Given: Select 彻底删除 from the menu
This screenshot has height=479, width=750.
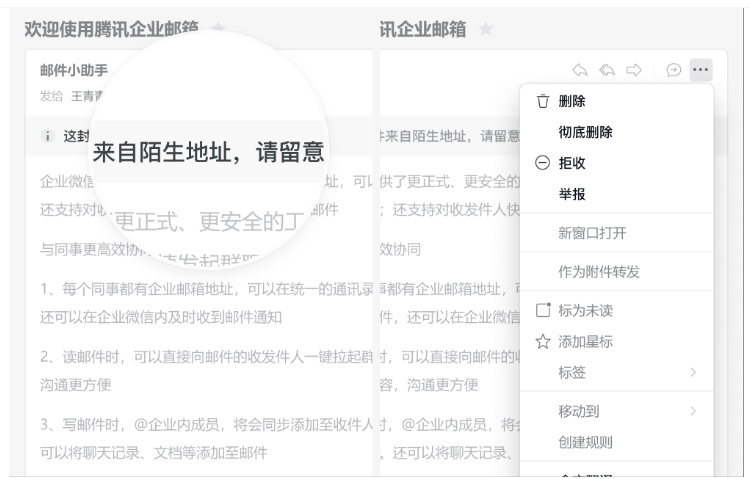Looking at the screenshot, I should (x=585, y=132).
